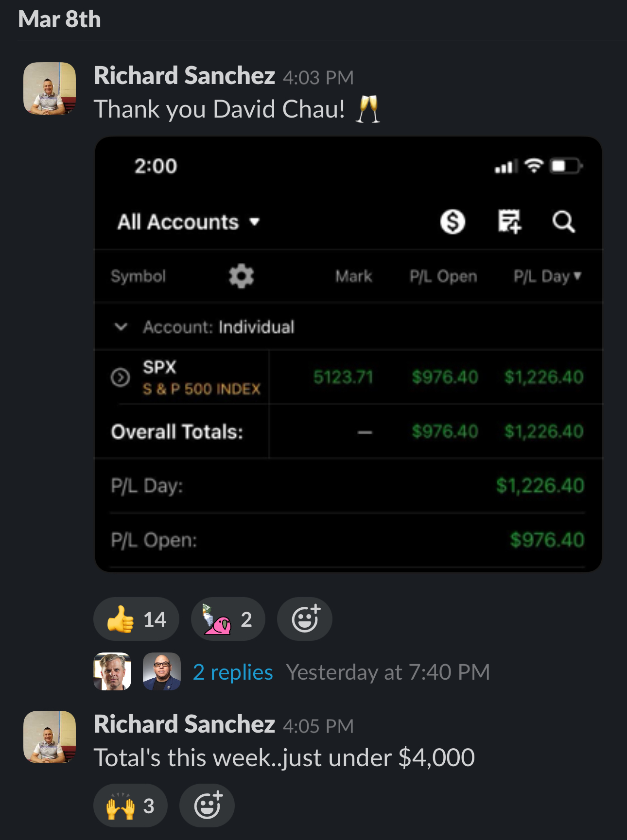
Task: Click Richard Sanchez's avatar on first message
Action: (x=50, y=88)
